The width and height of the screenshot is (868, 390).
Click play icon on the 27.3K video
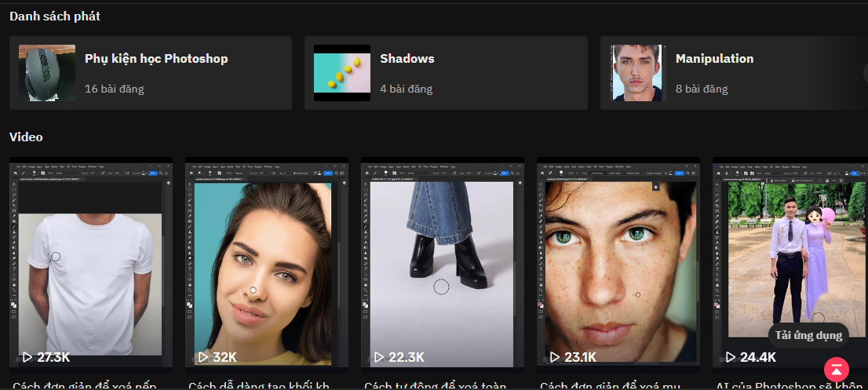pos(27,357)
